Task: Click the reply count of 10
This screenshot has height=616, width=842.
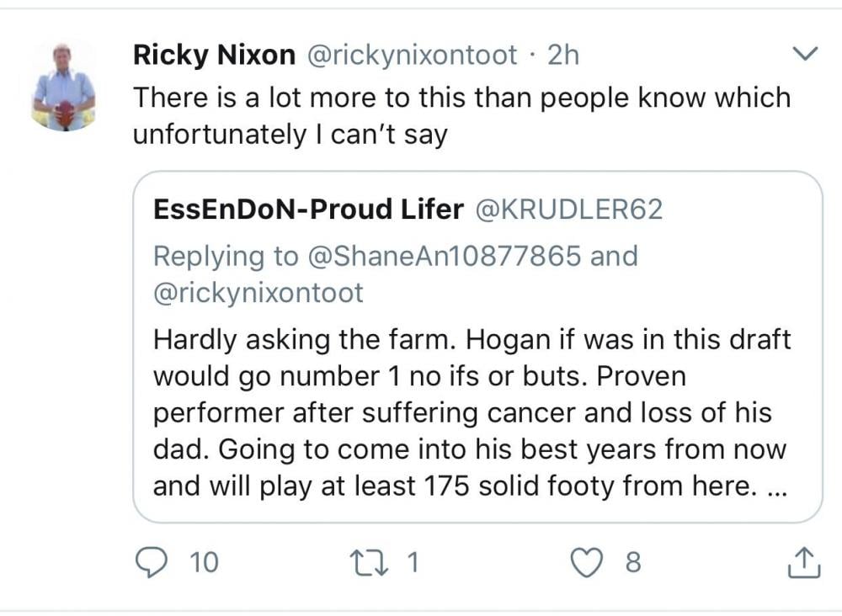Action: click(x=204, y=562)
